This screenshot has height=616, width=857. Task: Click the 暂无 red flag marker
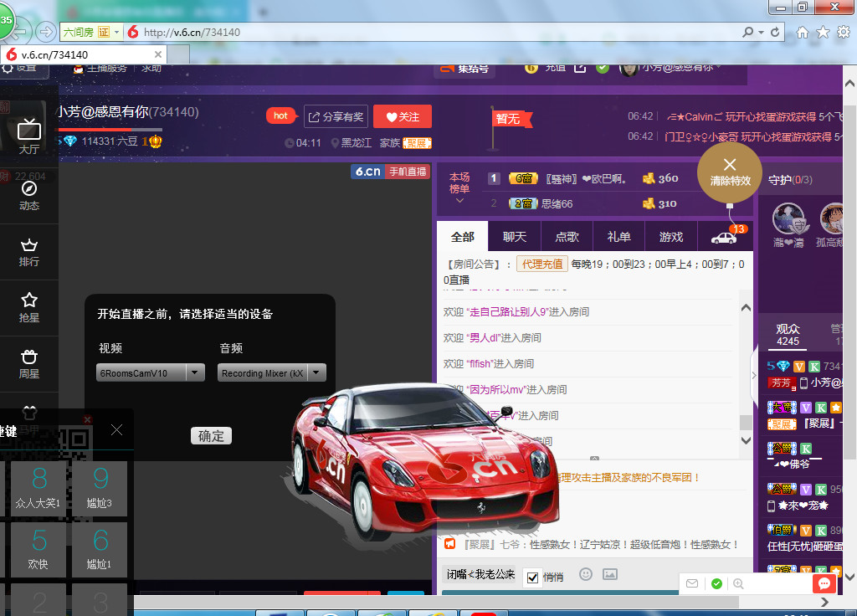511,119
